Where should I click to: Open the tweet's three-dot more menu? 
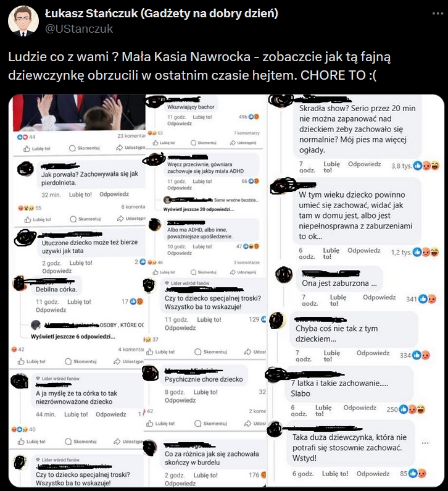coord(438,14)
